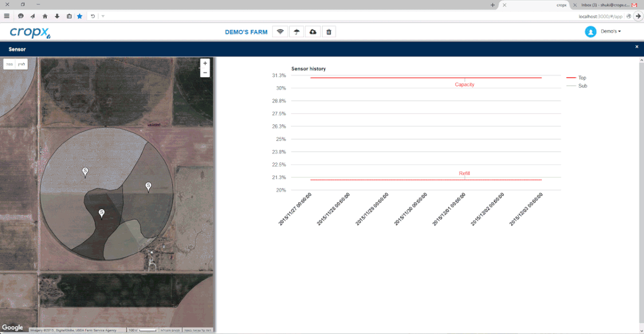Select the right-side sensor marker on map
This screenshot has width=644, height=334.
pyautogui.click(x=149, y=187)
